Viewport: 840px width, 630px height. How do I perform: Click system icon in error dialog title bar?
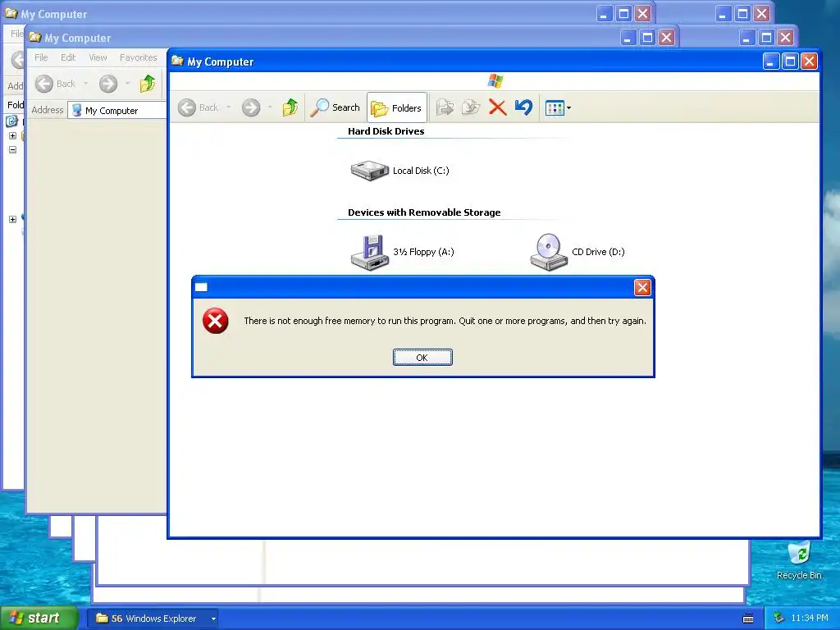pyautogui.click(x=202, y=287)
